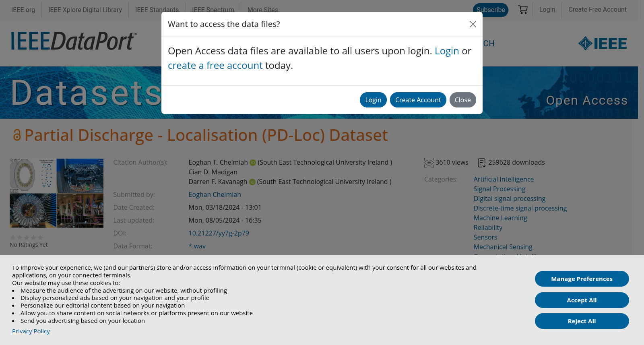This screenshot has height=345, width=644.
Task: Click the 'No Ratings Yet' text
Action: pos(29,245)
